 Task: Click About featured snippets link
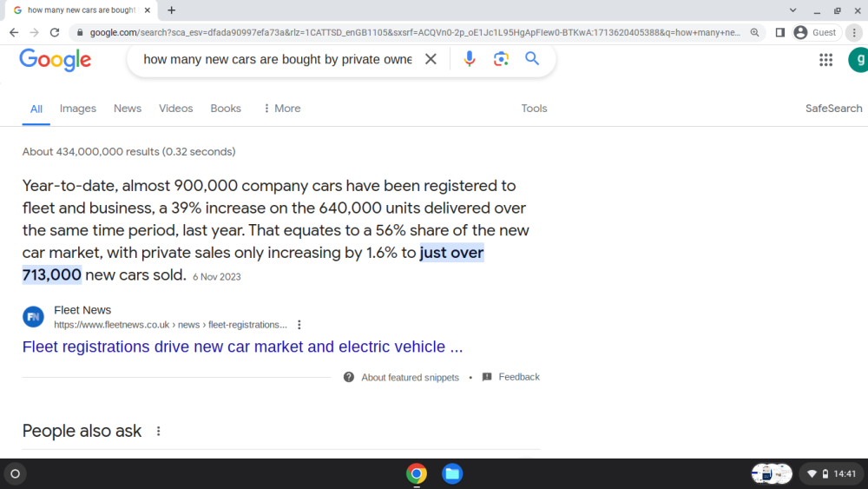(411, 377)
